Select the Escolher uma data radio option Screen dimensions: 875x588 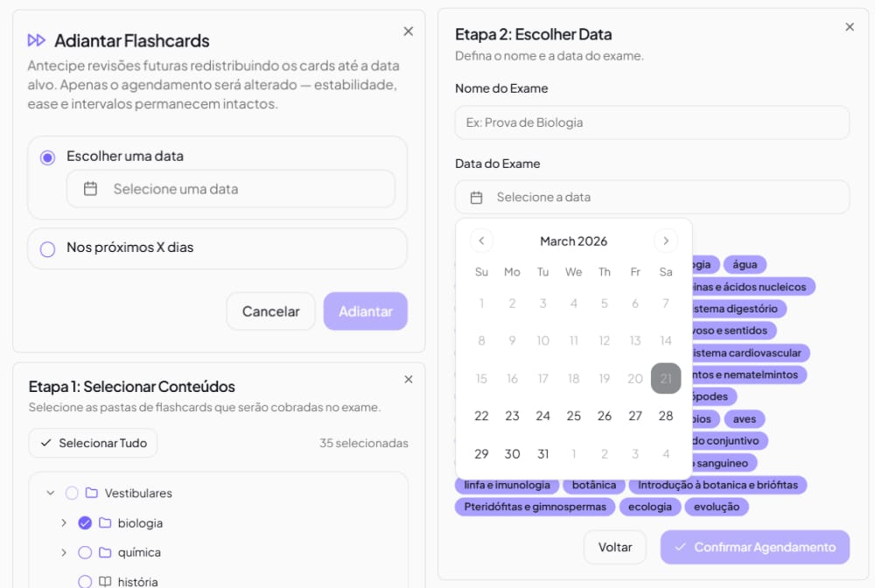(x=48, y=157)
